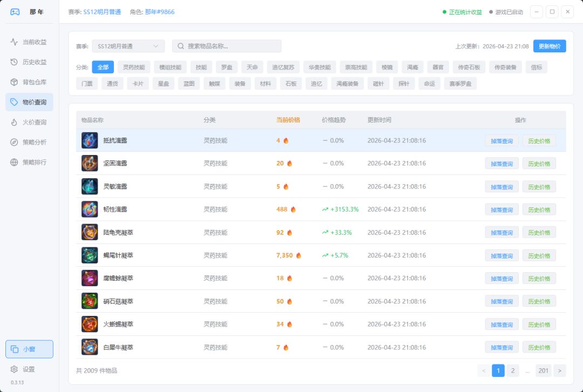Image resolution: width=583 pixels, height=392 pixels.
Task: Select the 全部 category filter
Action: point(103,67)
